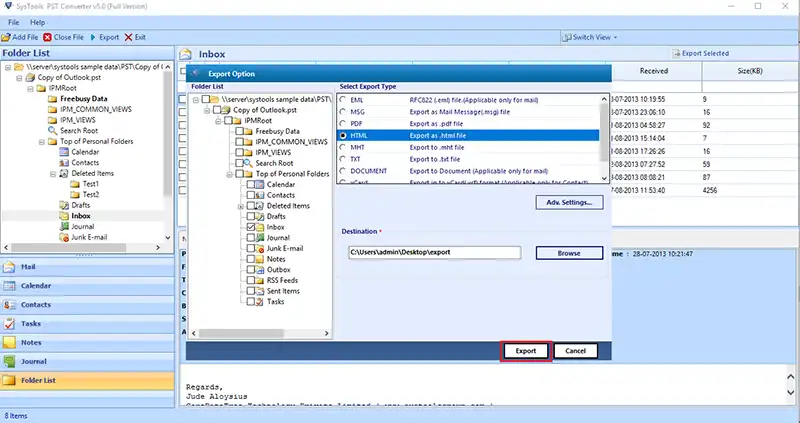Click the Close File red icon

[47, 37]
